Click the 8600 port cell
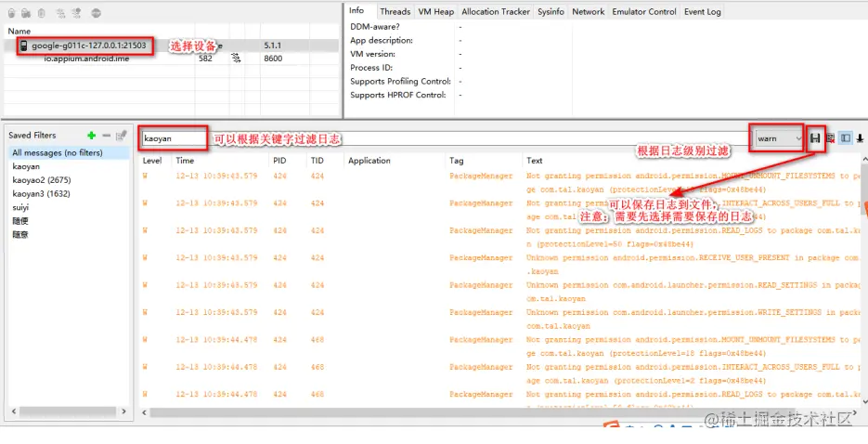 [273, 59]
